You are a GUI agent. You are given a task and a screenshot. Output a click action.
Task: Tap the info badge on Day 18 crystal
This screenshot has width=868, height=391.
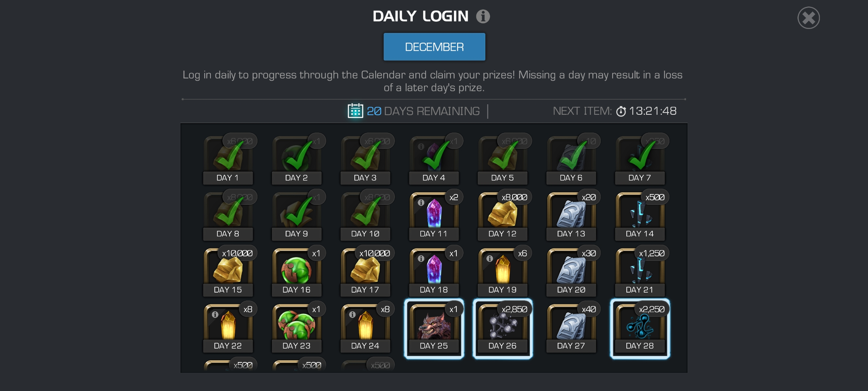click(421, 258)
